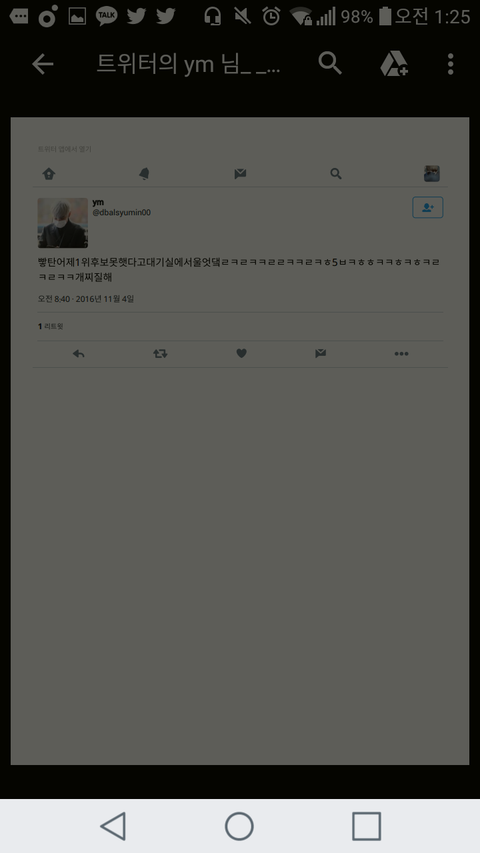Tap ym's profile picture
The height and width of the screenshot is (853, 480).
(x=63, y=223)
